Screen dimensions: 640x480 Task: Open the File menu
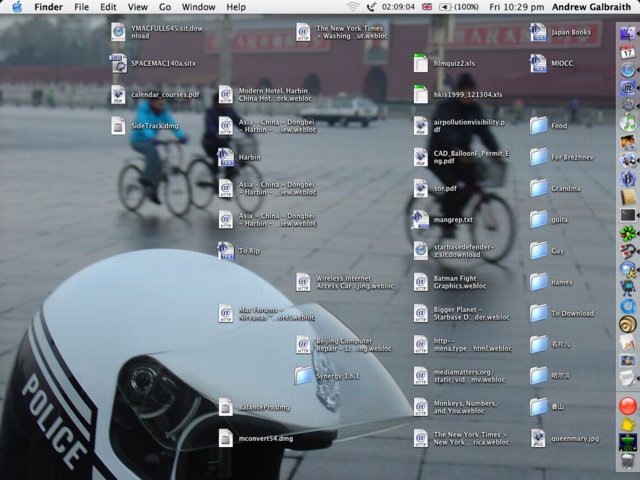coord(82,7)
